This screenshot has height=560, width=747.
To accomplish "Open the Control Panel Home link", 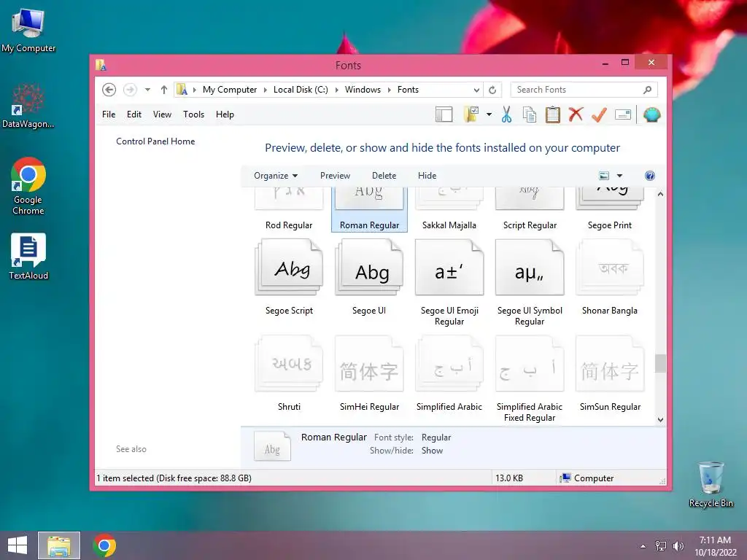I will [x=155, y=141].
